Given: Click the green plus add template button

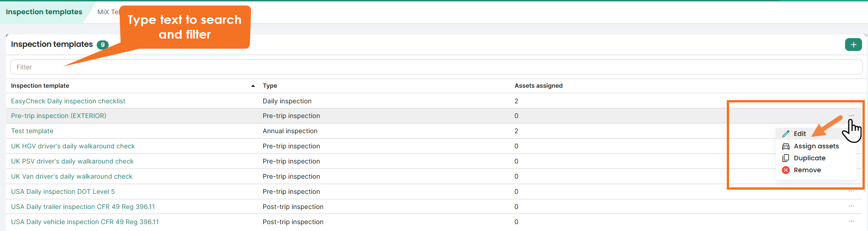Looking at the screenshot, I should coord(853,45).
